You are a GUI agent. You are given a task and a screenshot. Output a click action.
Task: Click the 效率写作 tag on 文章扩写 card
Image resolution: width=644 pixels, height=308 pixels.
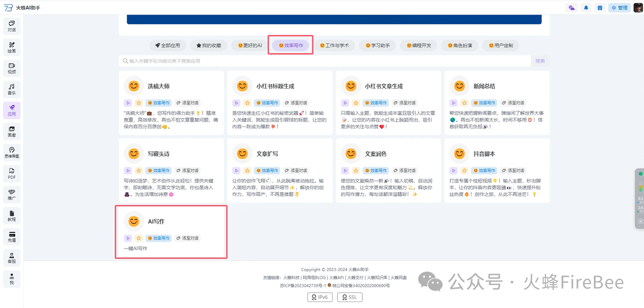coord(267,170)
